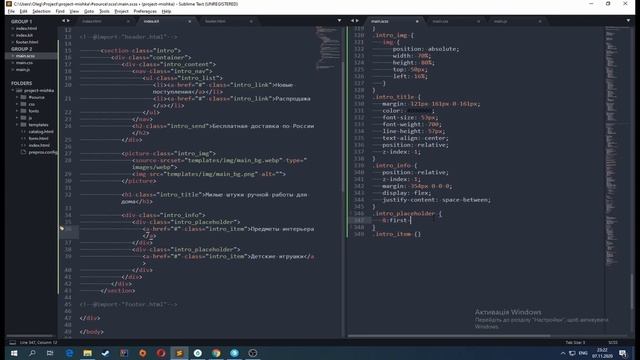This screenshot has width=640, height=360.
Task: Collapse the project-mishka root folder
Action: (x=13, y=91)
